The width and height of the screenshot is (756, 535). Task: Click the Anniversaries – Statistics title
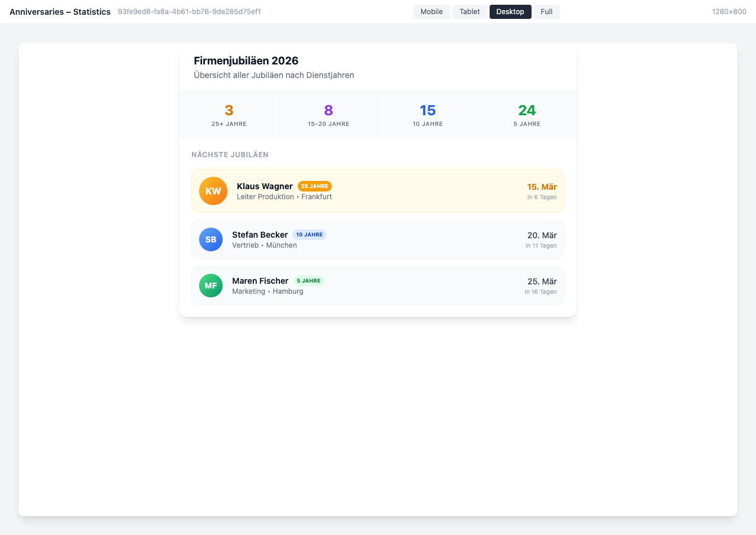pos(60,11)
